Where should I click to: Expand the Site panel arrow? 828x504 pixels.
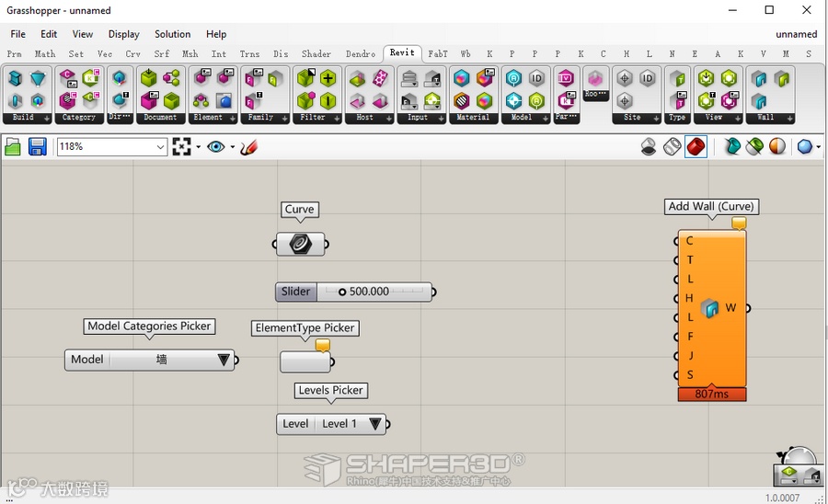click(656, 119)
